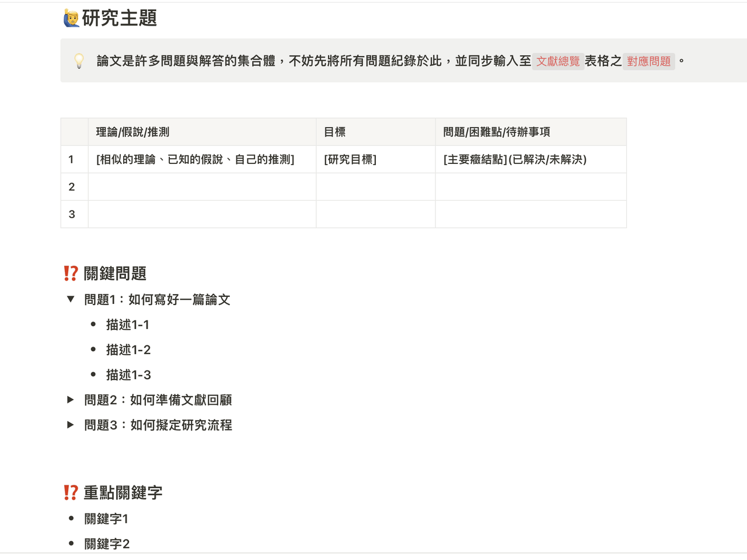
Task: Select the 問題/困難點/待辦事項 column header
Action: [x=531, y=132]
